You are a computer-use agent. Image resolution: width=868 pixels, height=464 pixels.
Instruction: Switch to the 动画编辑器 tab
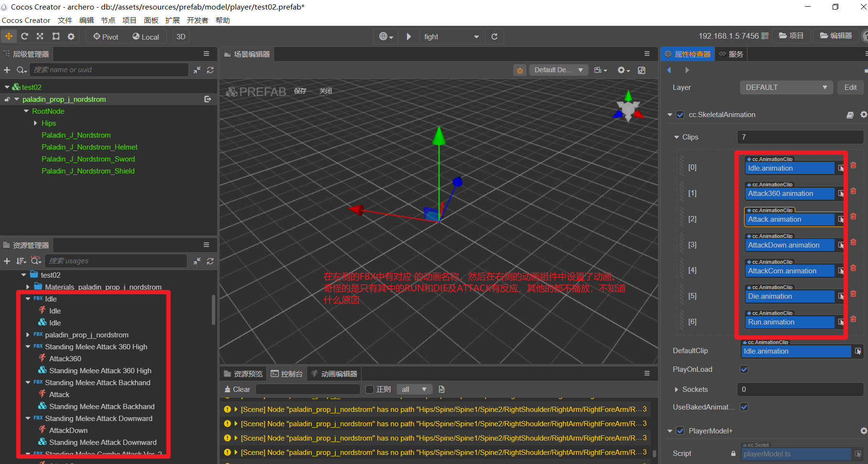click(x=334, y=374)
